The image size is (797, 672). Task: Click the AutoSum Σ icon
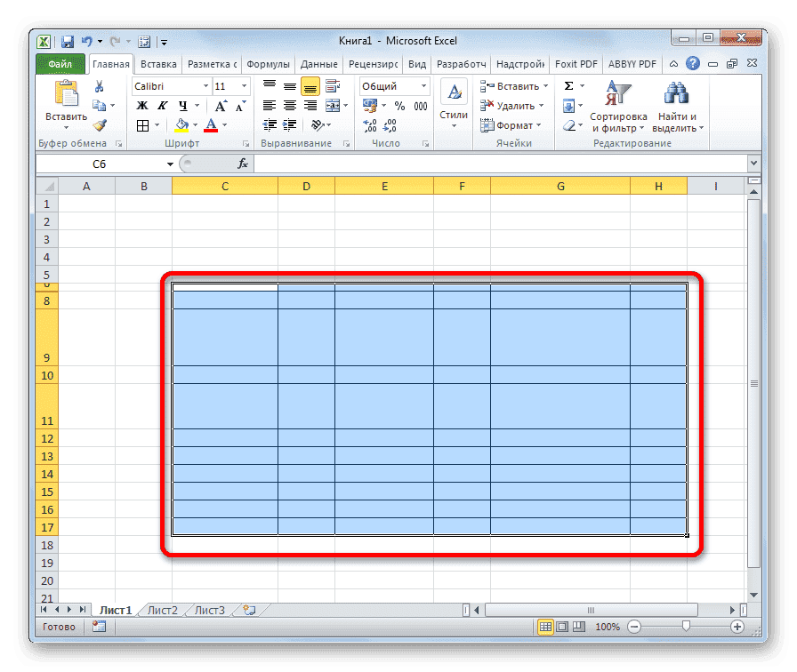569,84
